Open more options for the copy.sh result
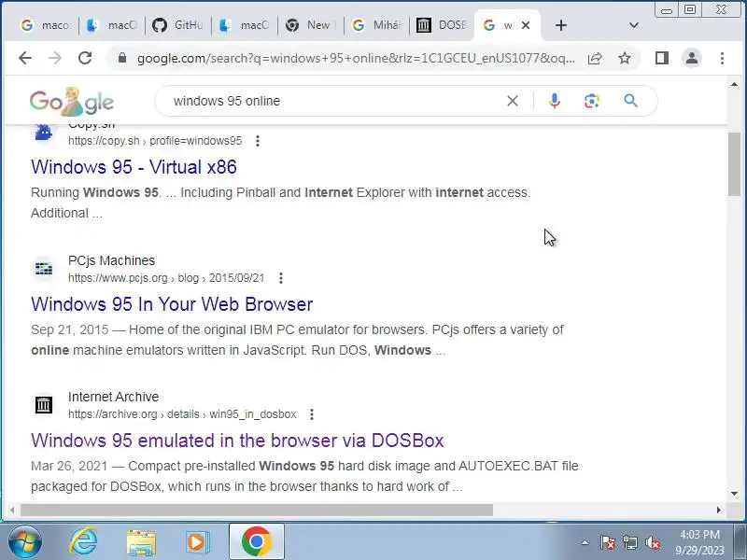 click(258, 141)
